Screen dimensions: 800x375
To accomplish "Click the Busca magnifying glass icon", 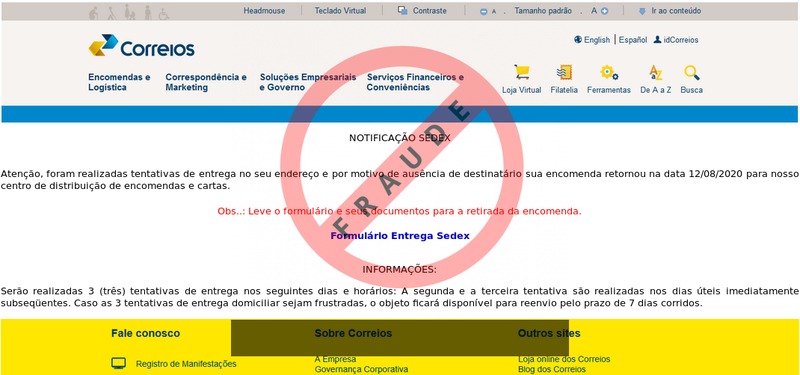I will (692, 72).
